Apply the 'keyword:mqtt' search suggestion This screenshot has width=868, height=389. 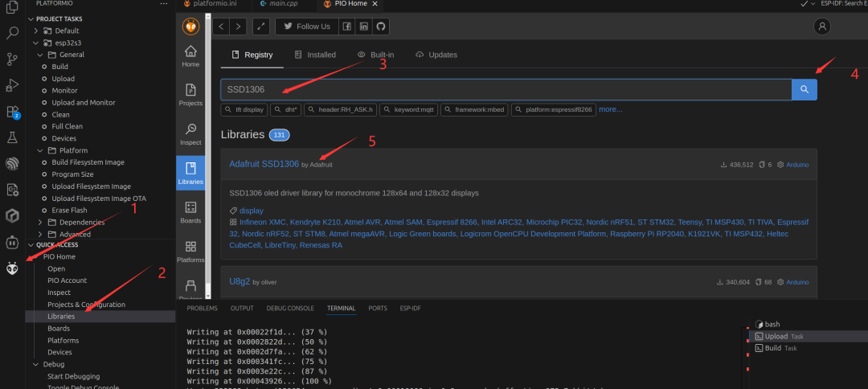pyautogui.click(x=409, y=109)
